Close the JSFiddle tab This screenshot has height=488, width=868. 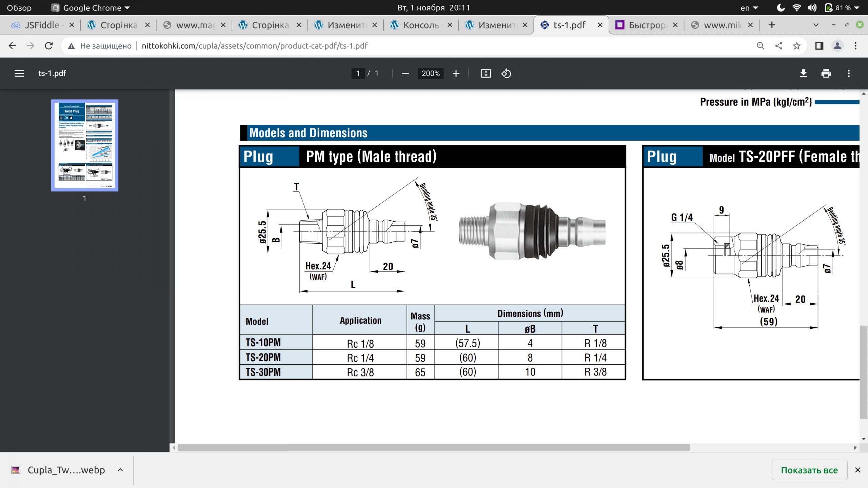(x=72, y=25)
